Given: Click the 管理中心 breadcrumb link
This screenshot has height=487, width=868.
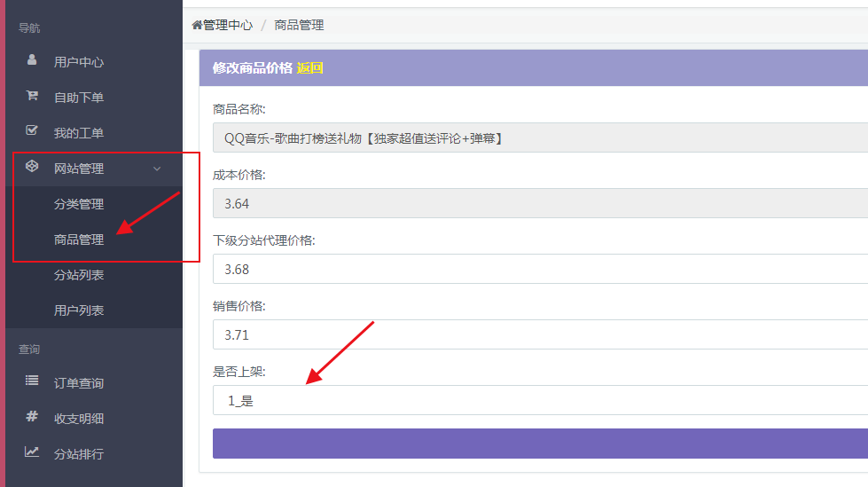Looking at the screenshot, I should click(x=228, y=25).
